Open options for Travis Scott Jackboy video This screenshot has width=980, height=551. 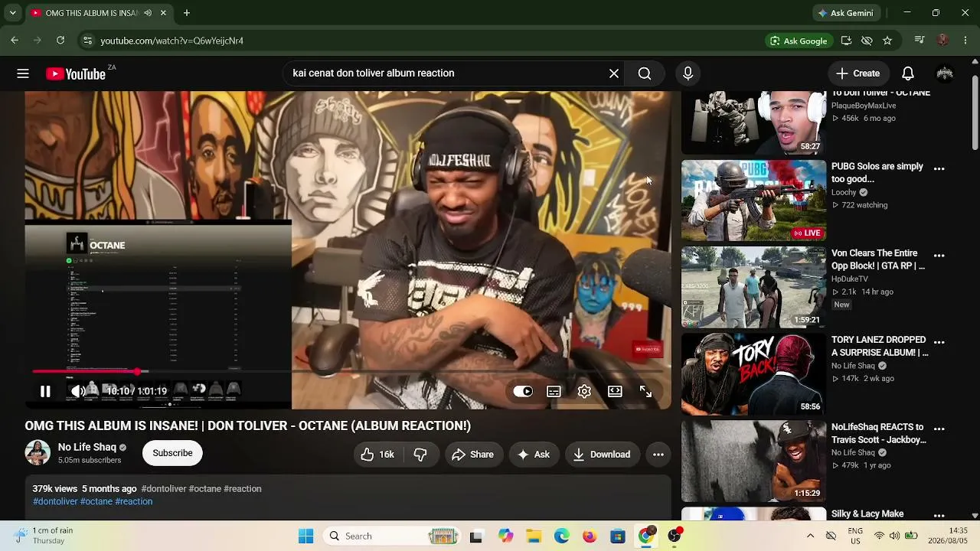click(x=939, y=429)
